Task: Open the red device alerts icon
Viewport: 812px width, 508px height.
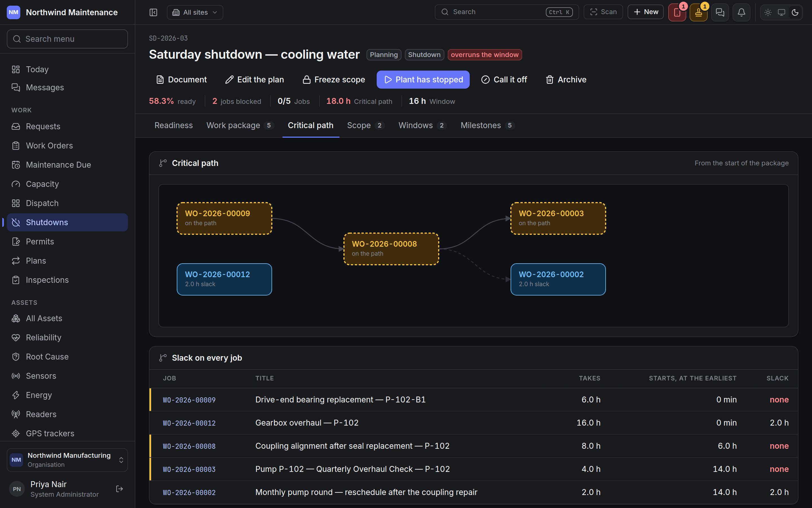Action: tap(677, 12)
